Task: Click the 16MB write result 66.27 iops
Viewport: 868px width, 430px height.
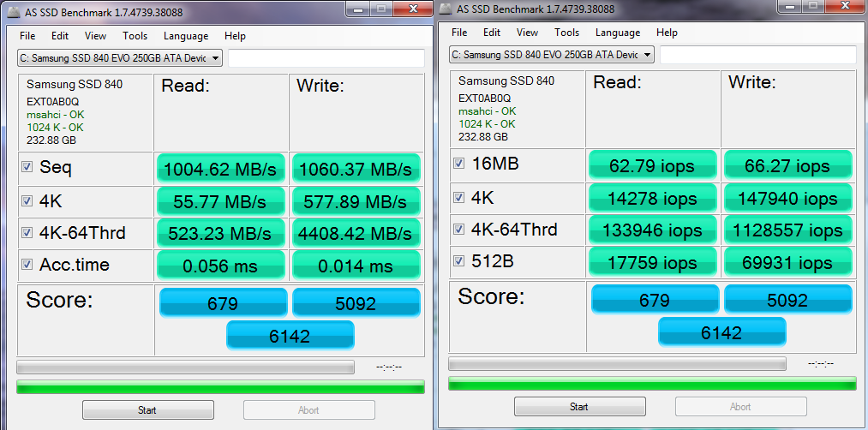Action: coord(788,165)
